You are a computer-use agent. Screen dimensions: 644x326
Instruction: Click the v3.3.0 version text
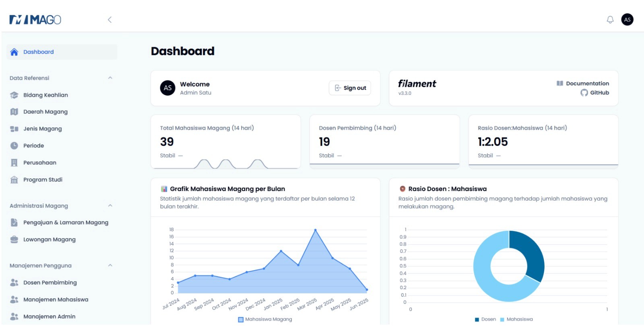coord(405,93)
